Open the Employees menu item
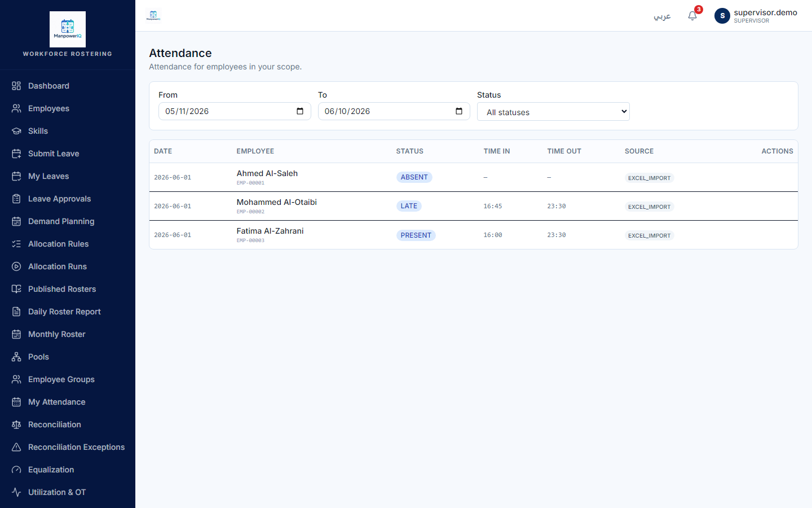Viewport: 812px width, 508px height. click(x=68, y=108)
